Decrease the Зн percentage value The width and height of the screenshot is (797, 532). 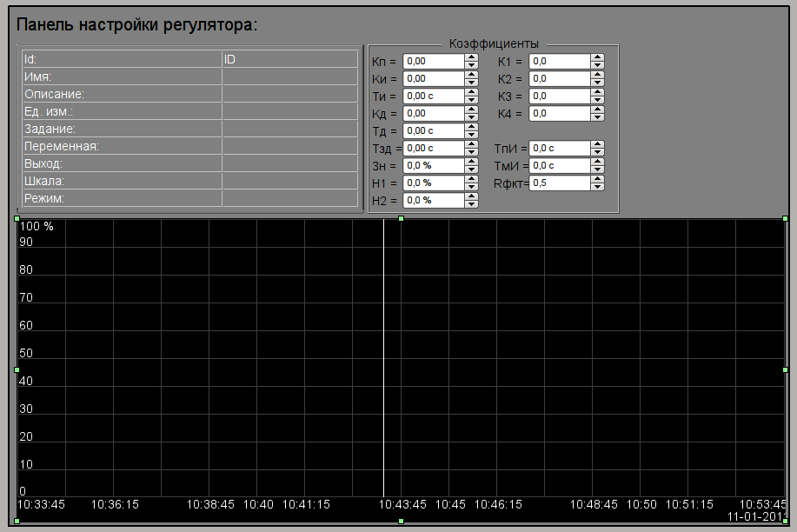[471, 170]
